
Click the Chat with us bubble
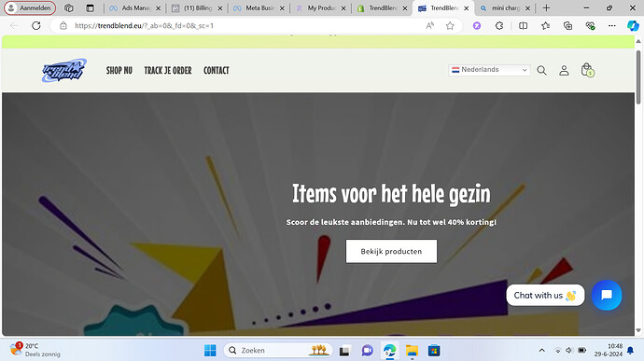(545, 296)
